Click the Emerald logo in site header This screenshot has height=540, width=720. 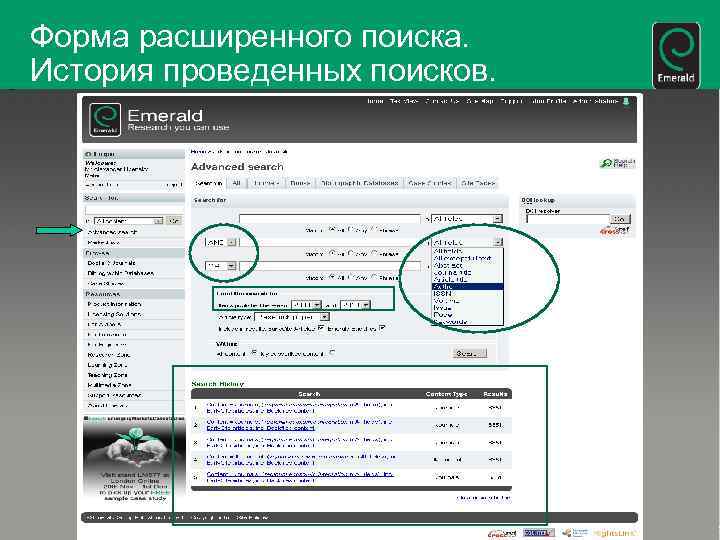[x=105, y=119]
